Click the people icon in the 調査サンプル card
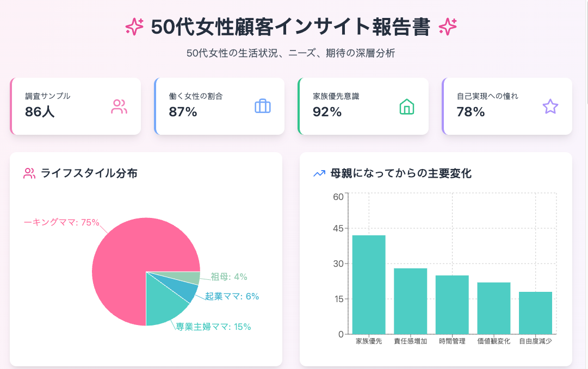Screen dimensions: 588x369 119,107
